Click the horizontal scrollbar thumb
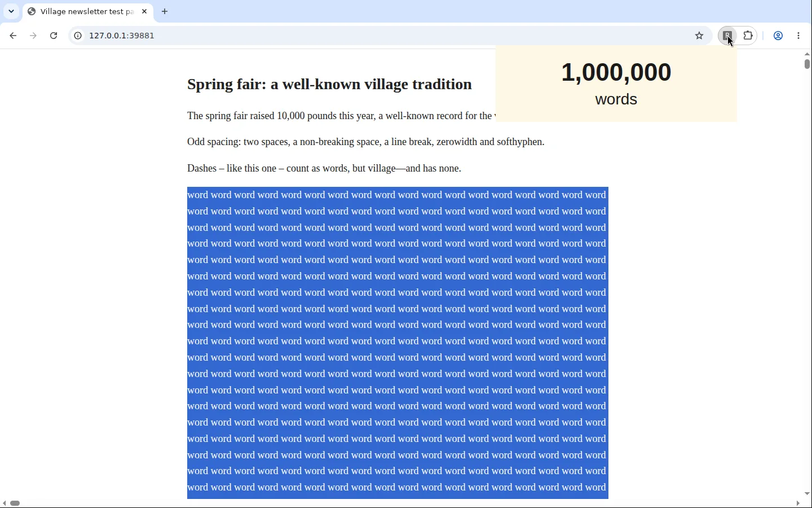This screenshot has width=812, height=508. pos(16,503)
